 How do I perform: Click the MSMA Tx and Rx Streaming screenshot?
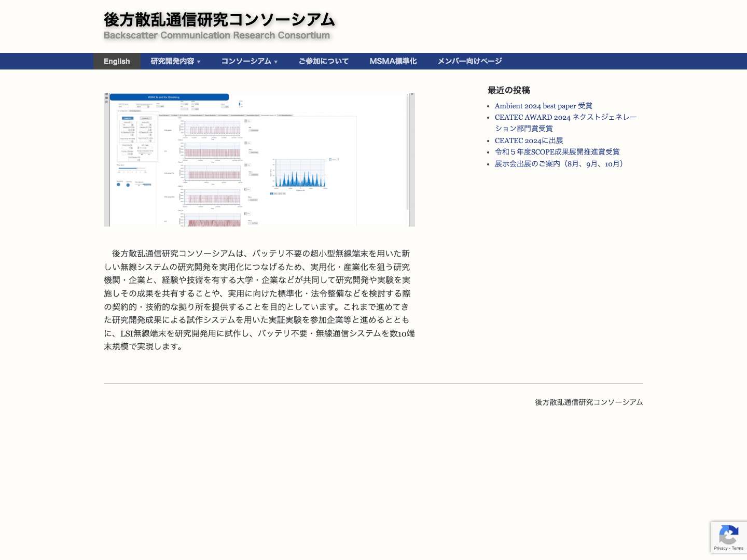click(x=259, y=160)
